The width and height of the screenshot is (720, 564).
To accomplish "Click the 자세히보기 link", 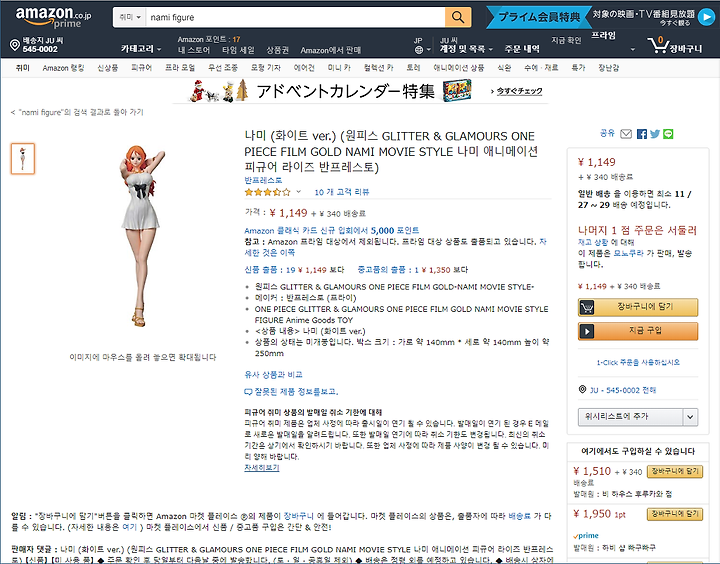I will 262,468.
